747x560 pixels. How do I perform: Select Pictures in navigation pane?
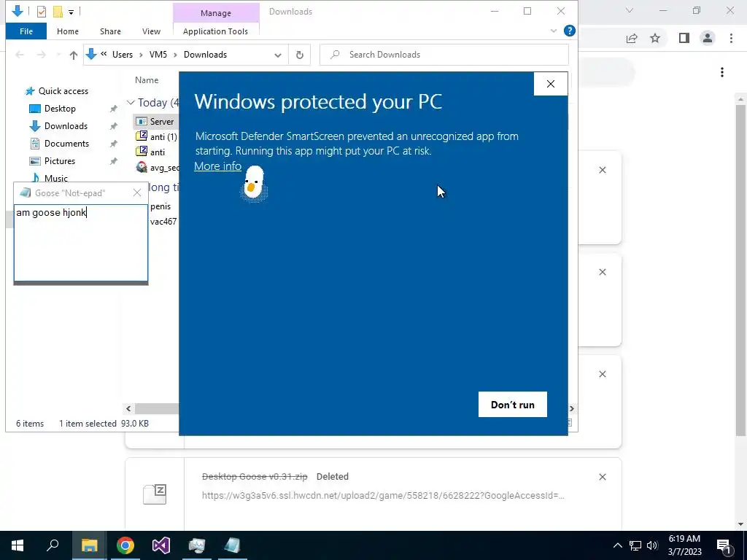pos(52,161)
